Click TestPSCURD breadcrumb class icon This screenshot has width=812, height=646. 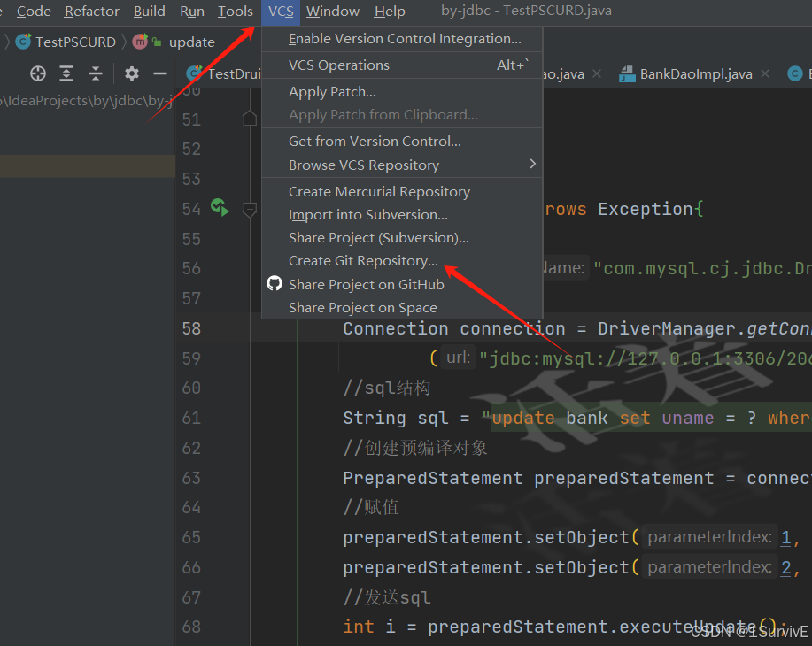click(23, 42)
